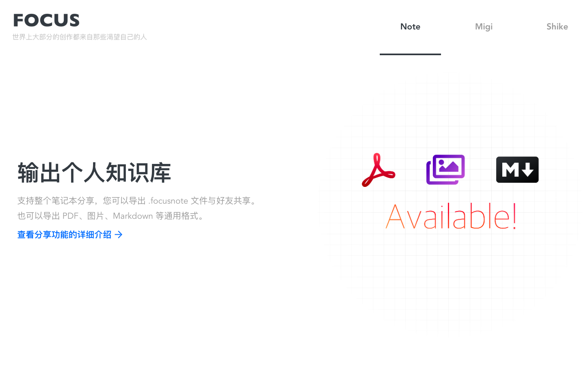Switch to the Shike tab

tap(557, 26)
